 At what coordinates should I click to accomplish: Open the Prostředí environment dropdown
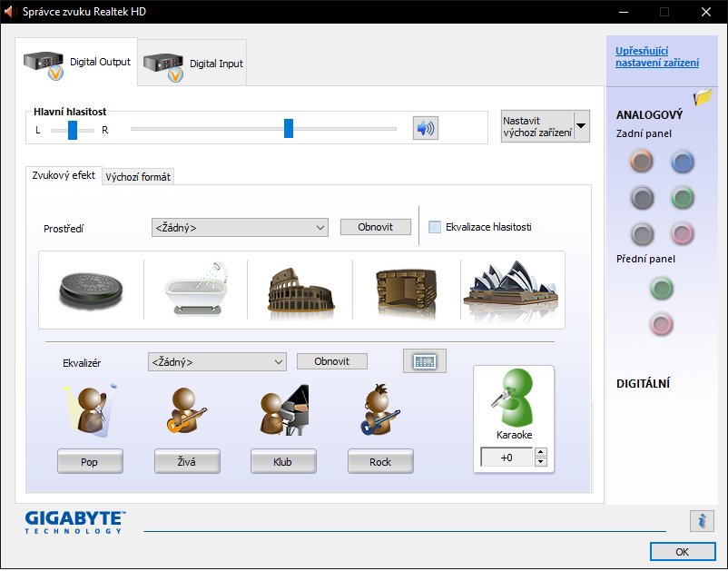[x=240, y=228]
